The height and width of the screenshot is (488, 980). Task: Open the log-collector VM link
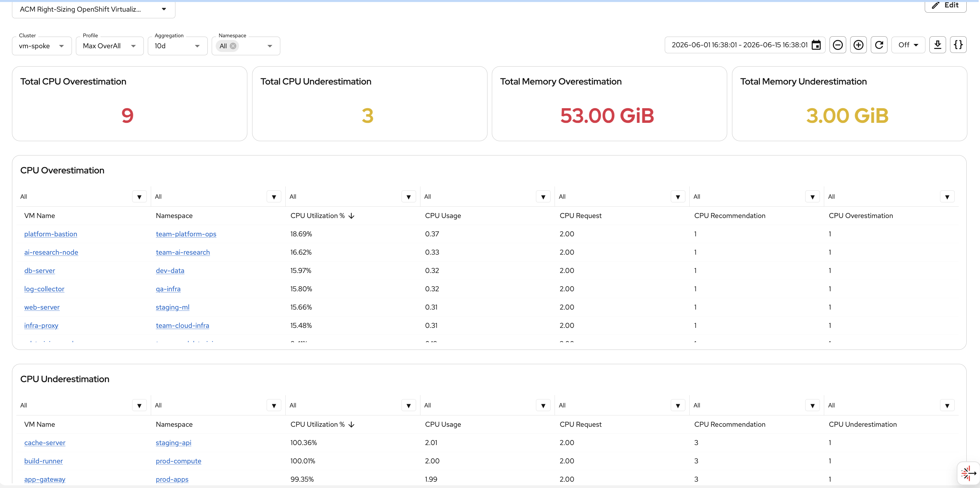click(44, 289)
